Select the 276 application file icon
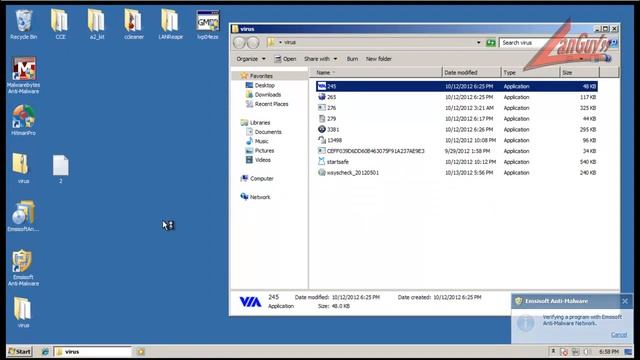640x360 pixels. [322, 108]
